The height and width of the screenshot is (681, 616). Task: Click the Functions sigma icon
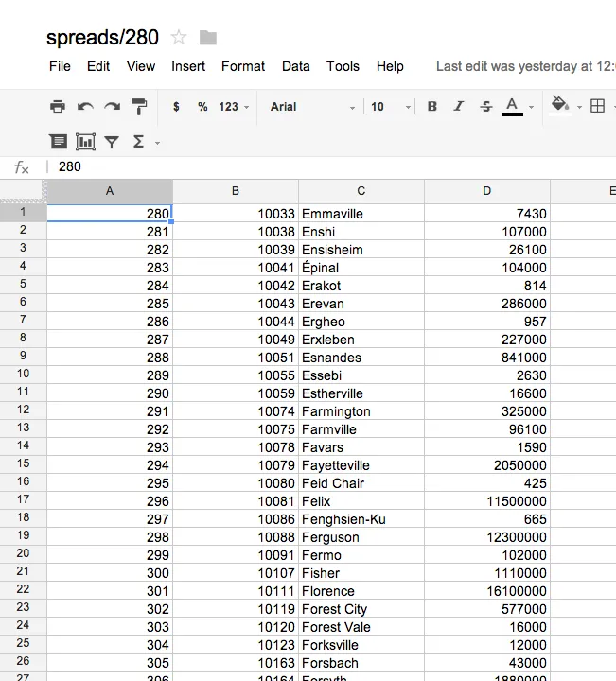pyautogui.click(x=138, y=142)
